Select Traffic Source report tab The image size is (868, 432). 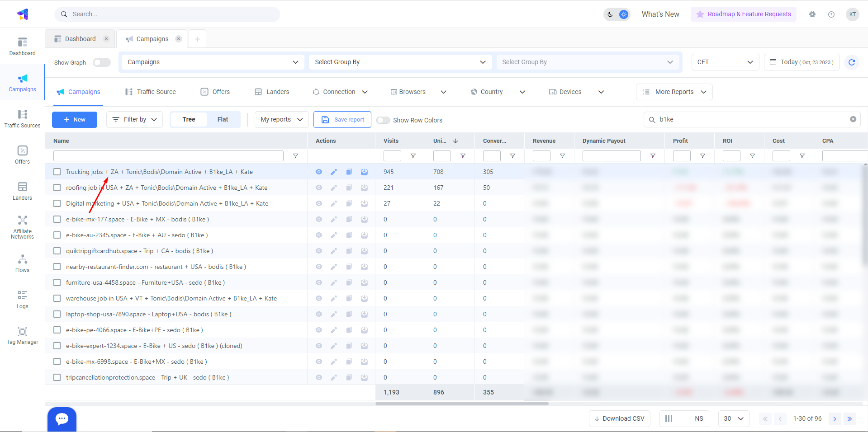(151, 92)
